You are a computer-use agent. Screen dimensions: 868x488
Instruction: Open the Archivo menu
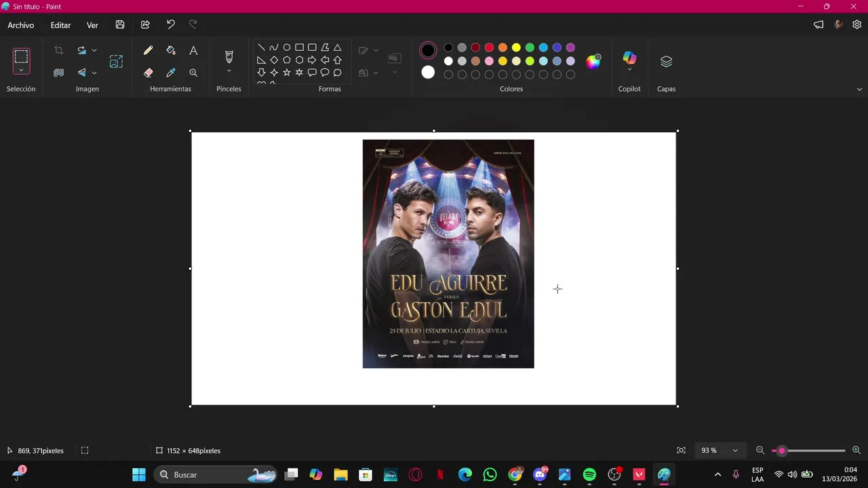(x=21, y=25)
